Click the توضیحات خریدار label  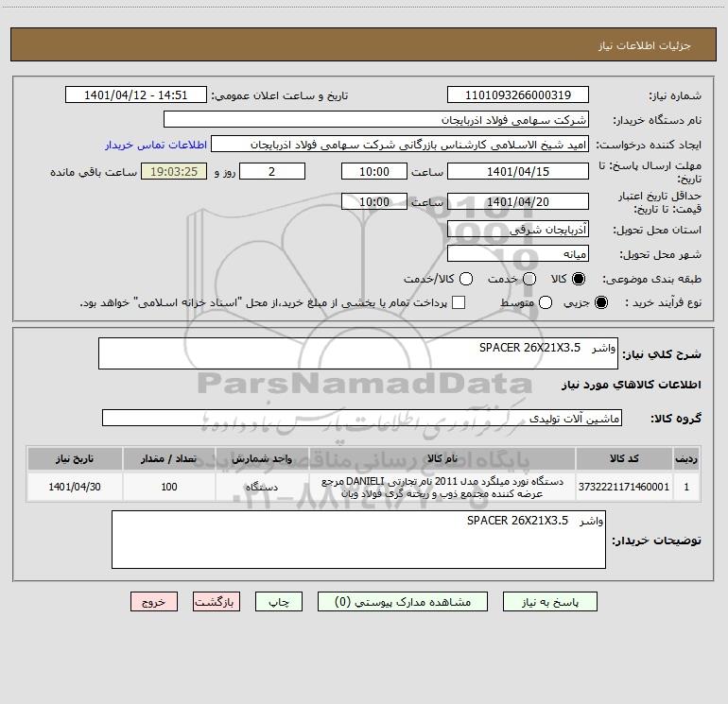click(656, 541)
